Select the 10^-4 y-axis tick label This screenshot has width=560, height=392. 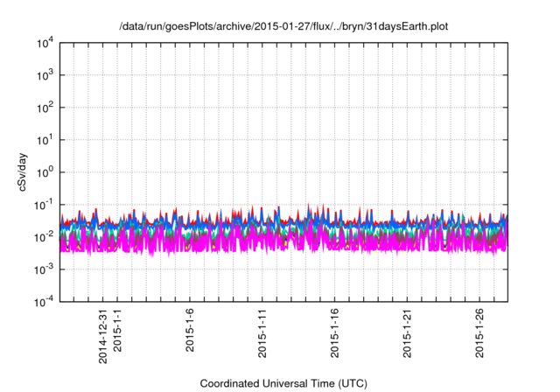pos(44,302)
